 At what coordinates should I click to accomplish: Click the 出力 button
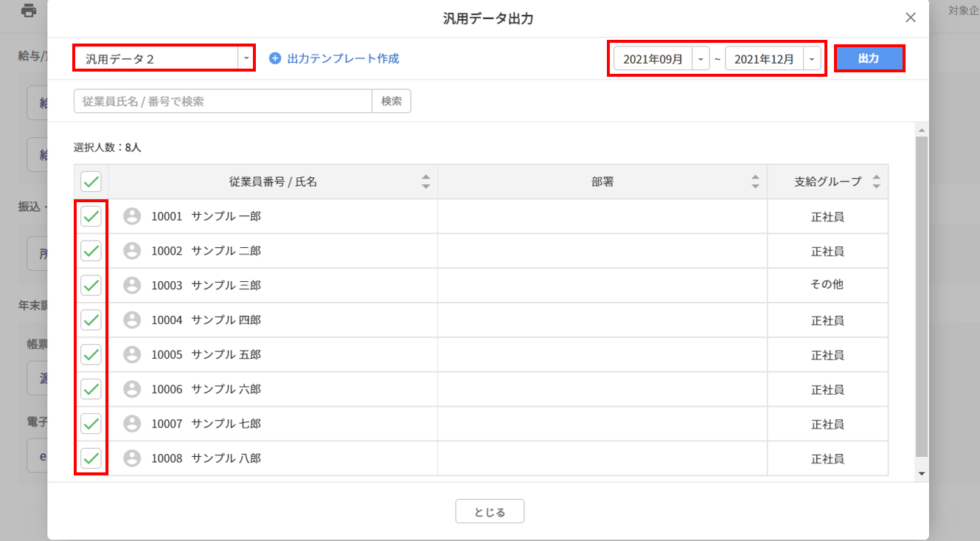[x=869, y=58]
